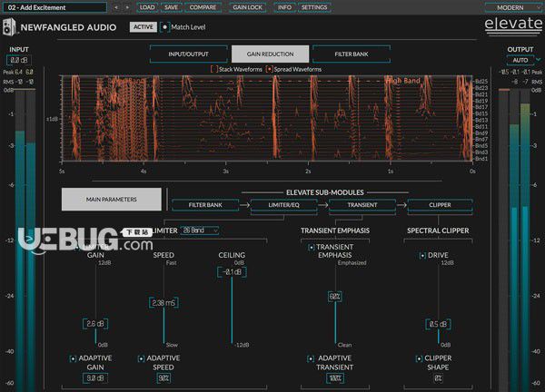
Task: Click Transient Emphasis slider 62% handle
Action: click(334, 296)
